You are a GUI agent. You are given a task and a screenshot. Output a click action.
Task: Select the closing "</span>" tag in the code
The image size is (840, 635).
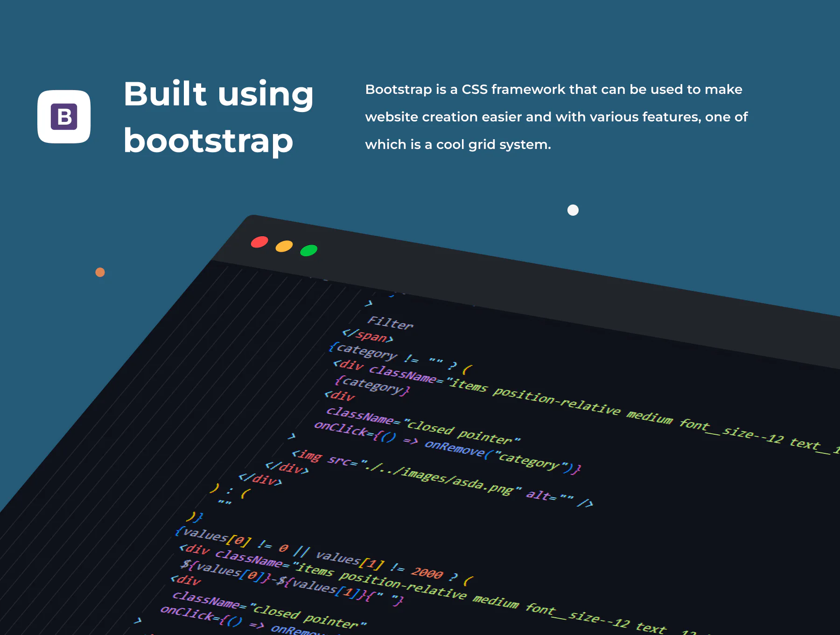coord(368,336)
